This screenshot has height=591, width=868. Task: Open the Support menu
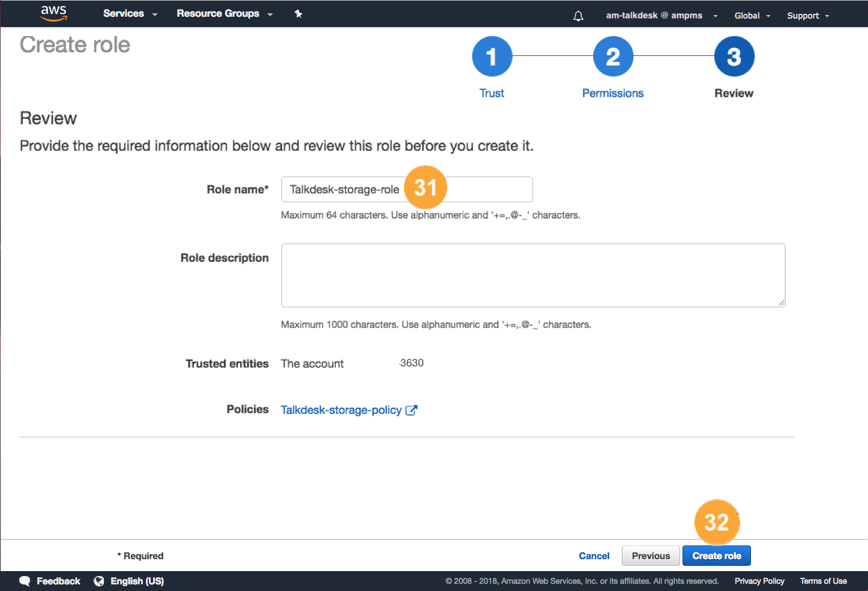[x=808, y=16]
